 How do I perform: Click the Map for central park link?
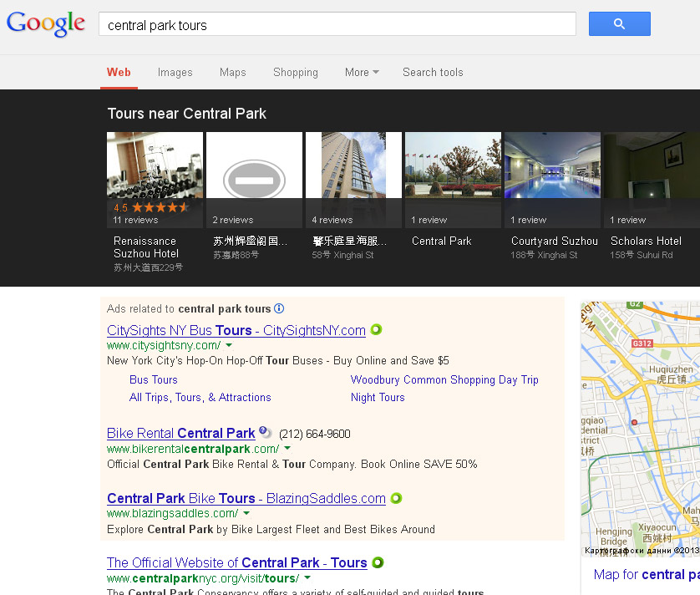[647, 574]
